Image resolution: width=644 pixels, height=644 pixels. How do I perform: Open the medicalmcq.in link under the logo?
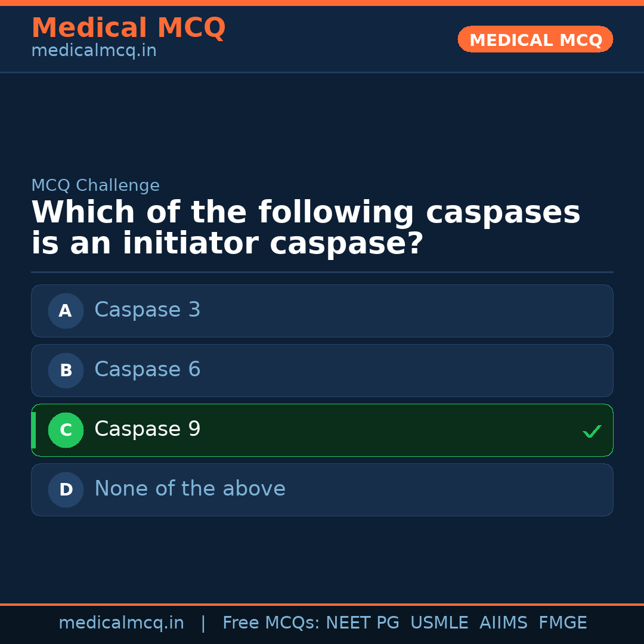94,50
